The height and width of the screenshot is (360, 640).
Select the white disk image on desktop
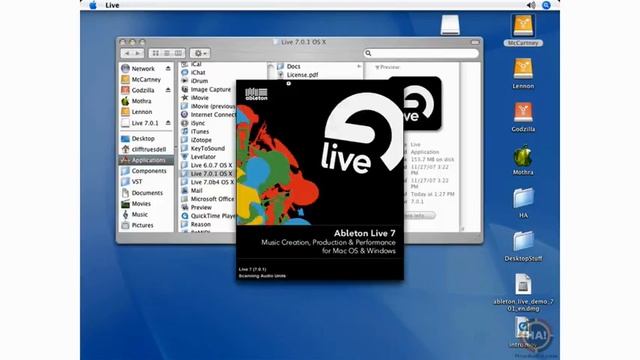tap(450, 25)
